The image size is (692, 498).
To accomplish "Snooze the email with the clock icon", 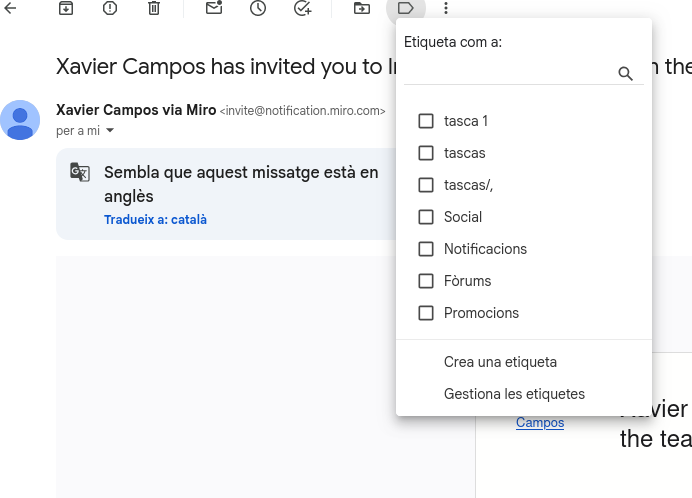I will (258, 8).
